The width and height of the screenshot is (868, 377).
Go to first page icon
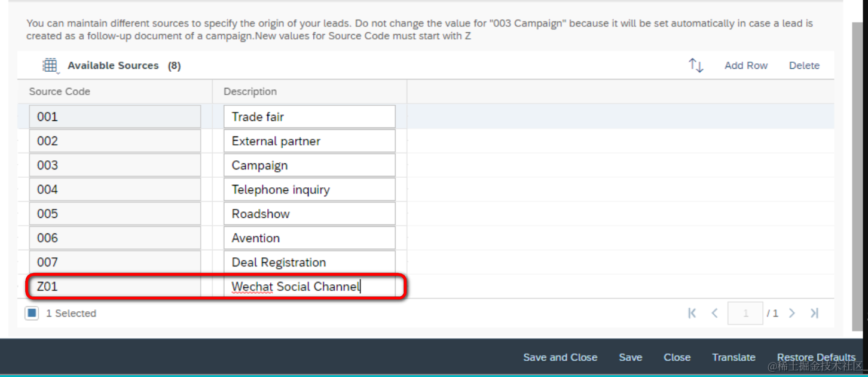pyautogui.click(x=692, y=313)
